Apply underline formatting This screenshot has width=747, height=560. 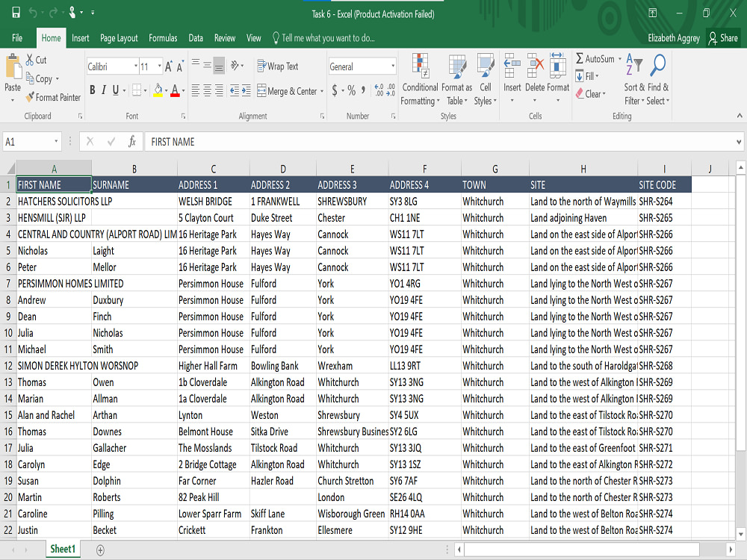click(x=115, y=90)
